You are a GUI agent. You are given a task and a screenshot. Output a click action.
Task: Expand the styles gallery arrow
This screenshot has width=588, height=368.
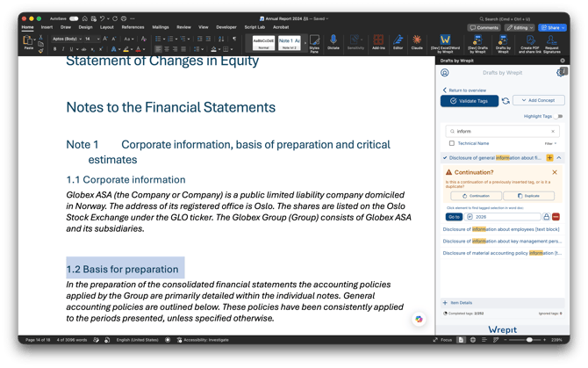305,43
